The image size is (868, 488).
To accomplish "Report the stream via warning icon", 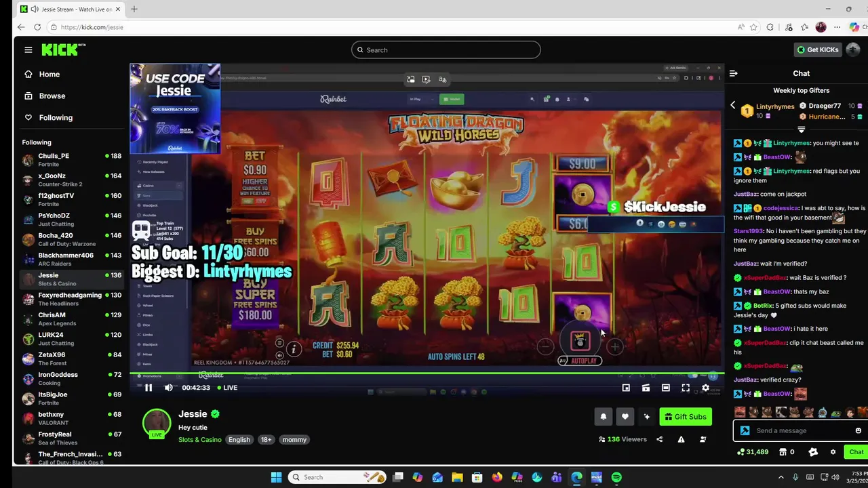I will pyautogui.click(x=681, y=439).
